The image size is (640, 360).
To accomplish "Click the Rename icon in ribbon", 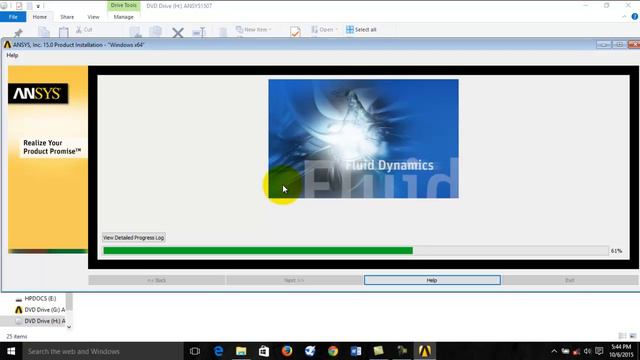I will point(199,33).
